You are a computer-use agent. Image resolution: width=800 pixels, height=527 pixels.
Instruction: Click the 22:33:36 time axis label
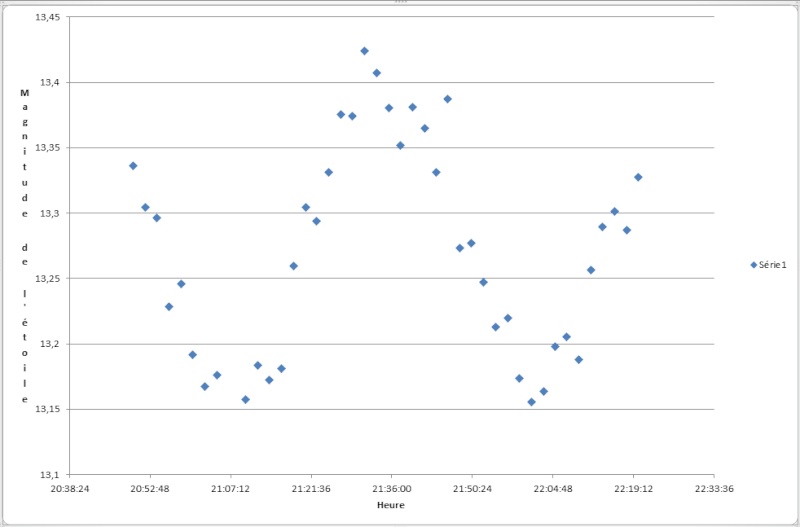point(714,489)
